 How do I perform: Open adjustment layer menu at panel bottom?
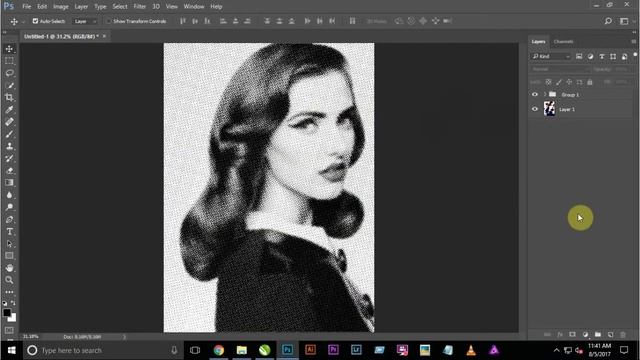(x=585, y=334)
